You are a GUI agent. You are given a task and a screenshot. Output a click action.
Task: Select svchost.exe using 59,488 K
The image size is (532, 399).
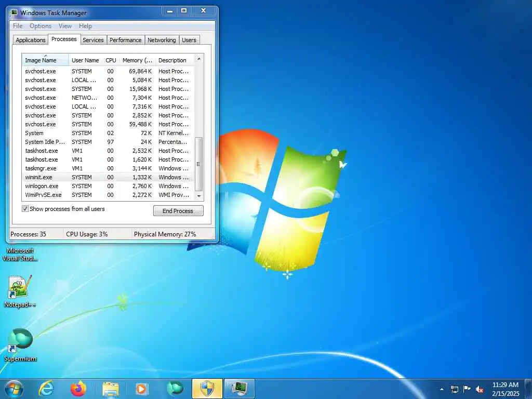point(109,124)
